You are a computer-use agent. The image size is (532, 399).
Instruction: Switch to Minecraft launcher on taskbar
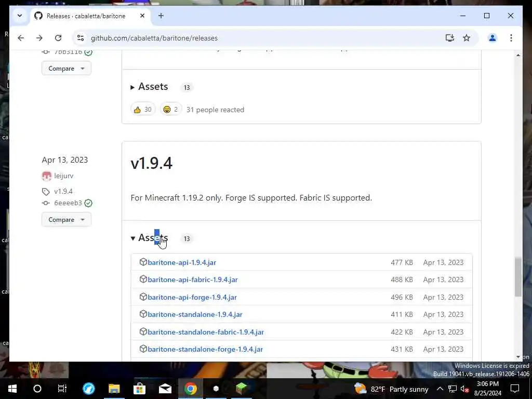pos(241,389)
